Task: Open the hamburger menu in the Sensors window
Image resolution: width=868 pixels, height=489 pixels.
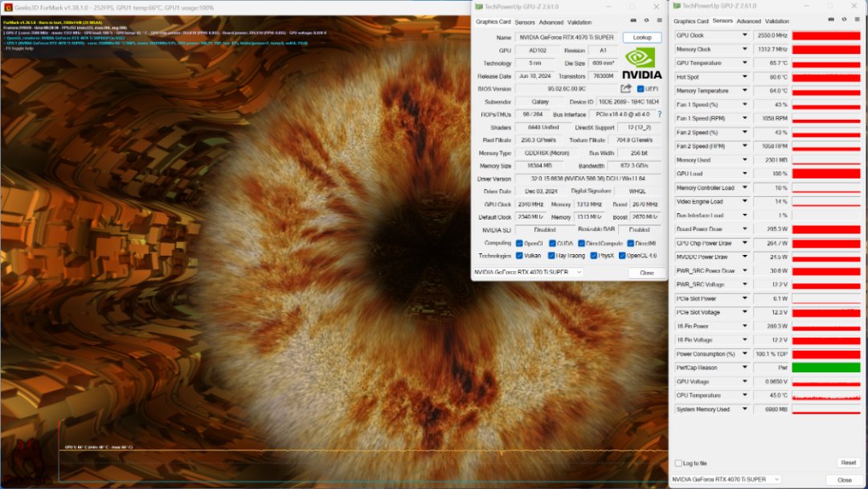Action: tap(858, 19)
